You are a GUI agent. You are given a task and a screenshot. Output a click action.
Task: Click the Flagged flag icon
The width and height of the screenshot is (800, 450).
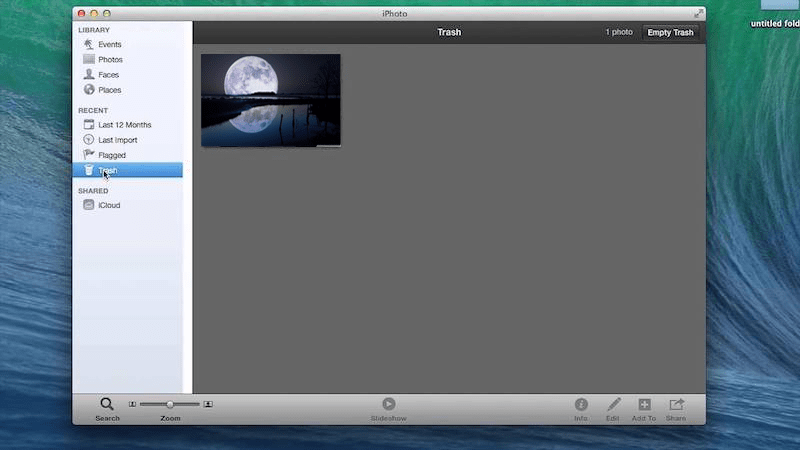coord(89,154)
